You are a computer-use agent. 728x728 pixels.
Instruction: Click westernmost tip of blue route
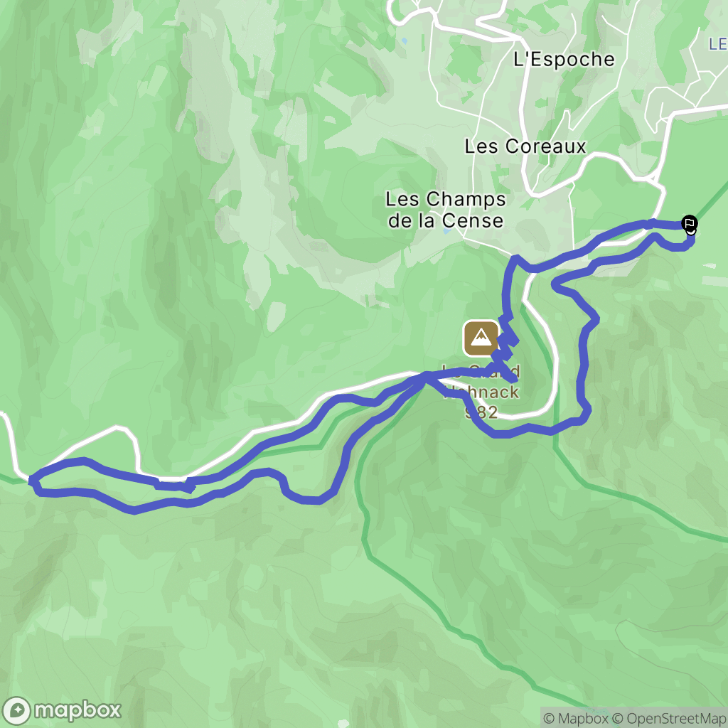[x=31, y=481]
